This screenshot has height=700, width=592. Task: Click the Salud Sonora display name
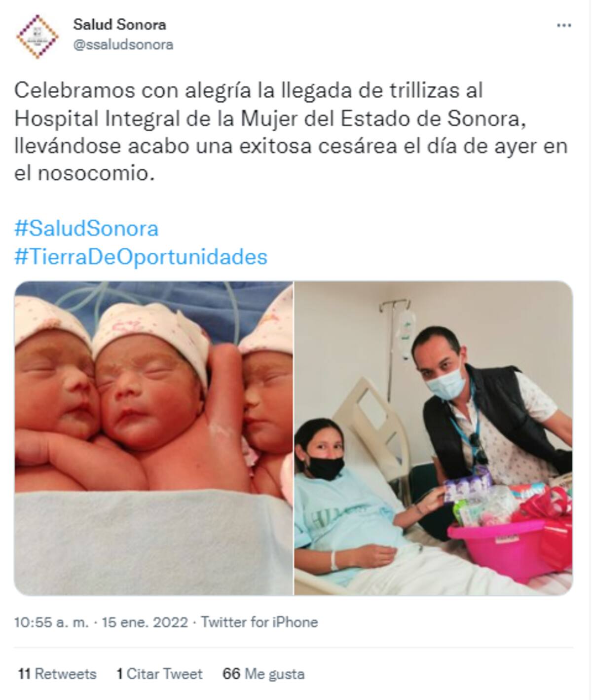119,24
